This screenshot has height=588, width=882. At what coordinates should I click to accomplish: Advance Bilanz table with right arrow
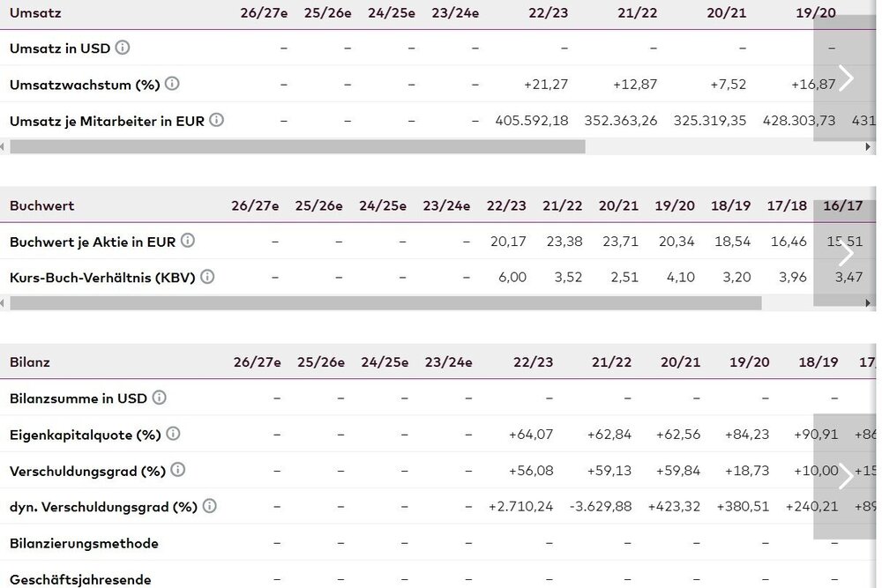pos(845,476)
